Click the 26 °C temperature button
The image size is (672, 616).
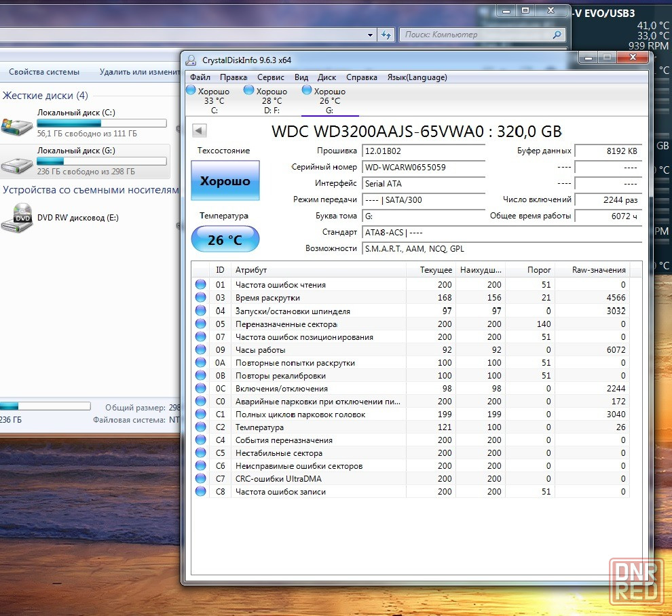click(x=225, y=240)
